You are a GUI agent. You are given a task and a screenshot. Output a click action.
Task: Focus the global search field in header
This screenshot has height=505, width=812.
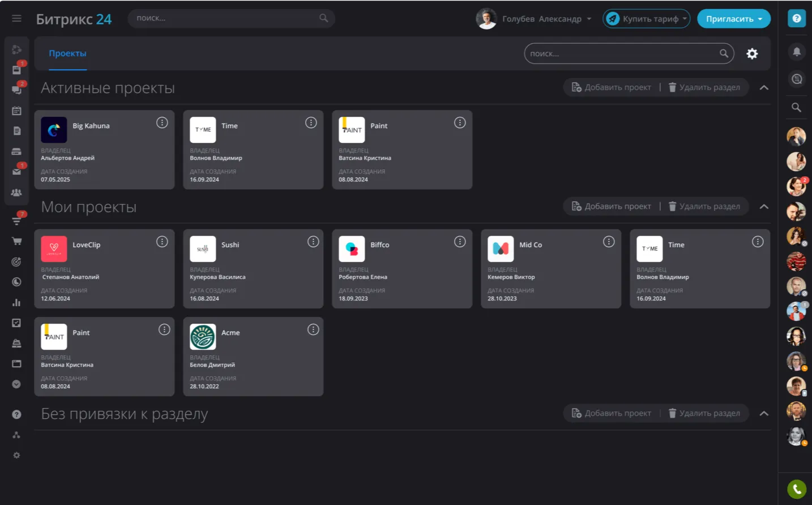tap(231, 18)
